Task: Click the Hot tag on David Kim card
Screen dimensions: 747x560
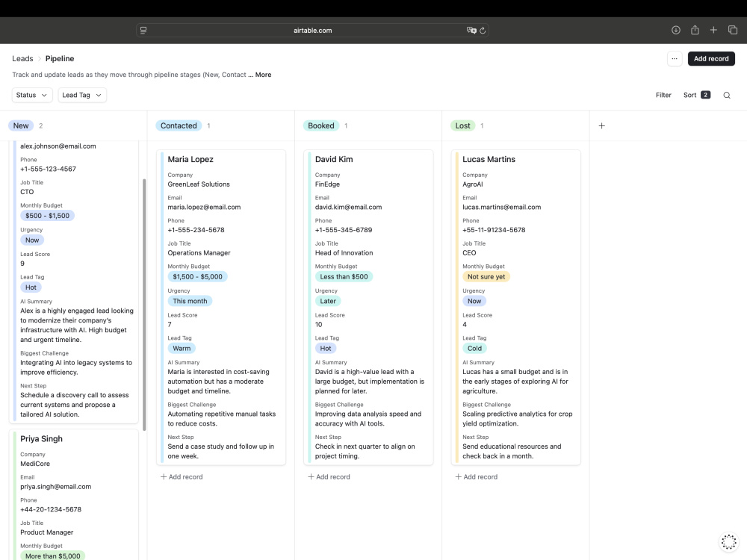Action: pyautogui.click(x=326, y=348)
